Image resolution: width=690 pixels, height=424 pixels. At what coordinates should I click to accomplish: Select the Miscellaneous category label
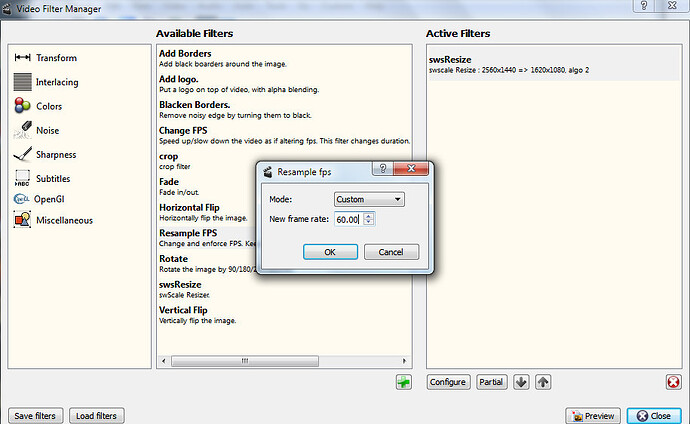point(64,220)
